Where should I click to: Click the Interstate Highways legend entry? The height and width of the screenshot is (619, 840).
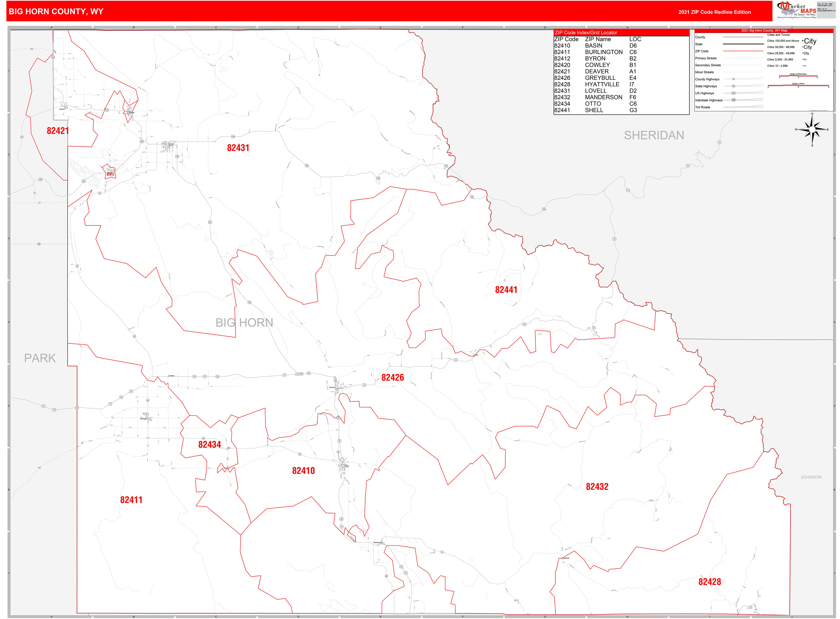(709, 100)
